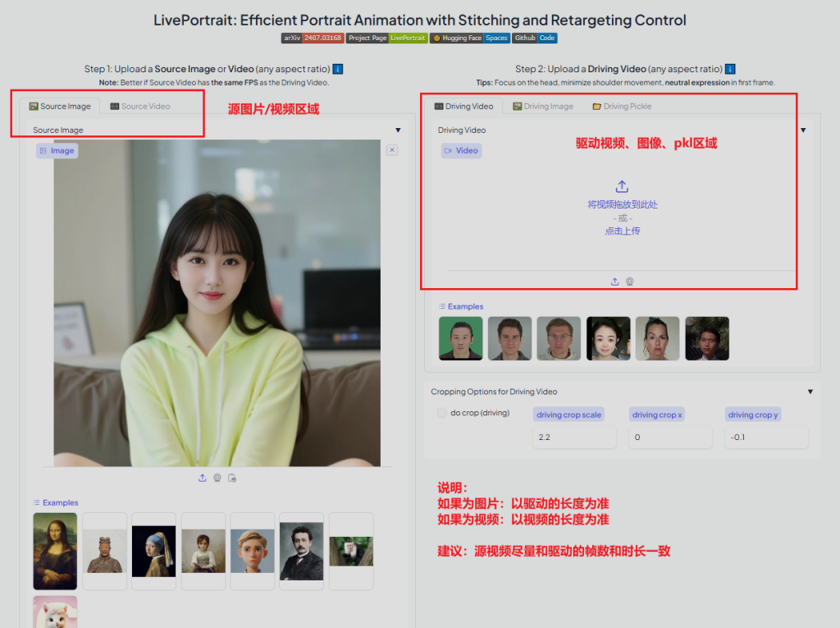Viewport: 840px width, 628px height.
Task: Click the info icon next to Step 2 heading
Action: pos(728,69)
